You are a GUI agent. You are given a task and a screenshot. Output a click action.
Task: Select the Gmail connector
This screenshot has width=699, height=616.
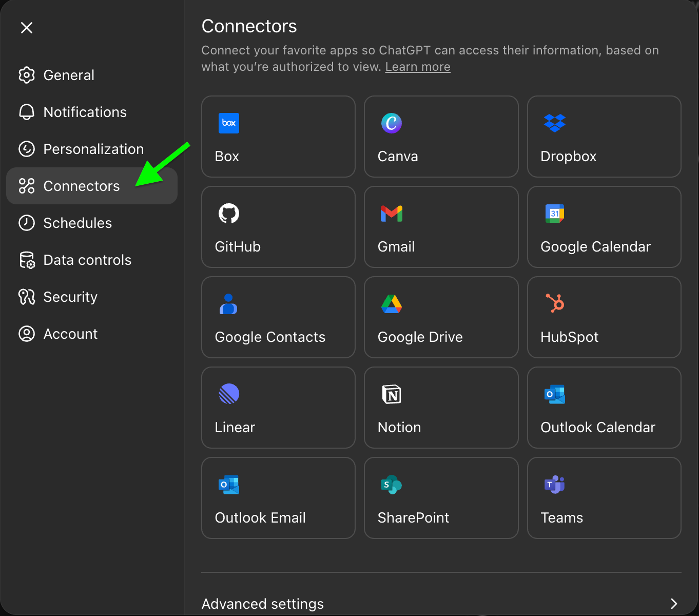tap(441, 227)
